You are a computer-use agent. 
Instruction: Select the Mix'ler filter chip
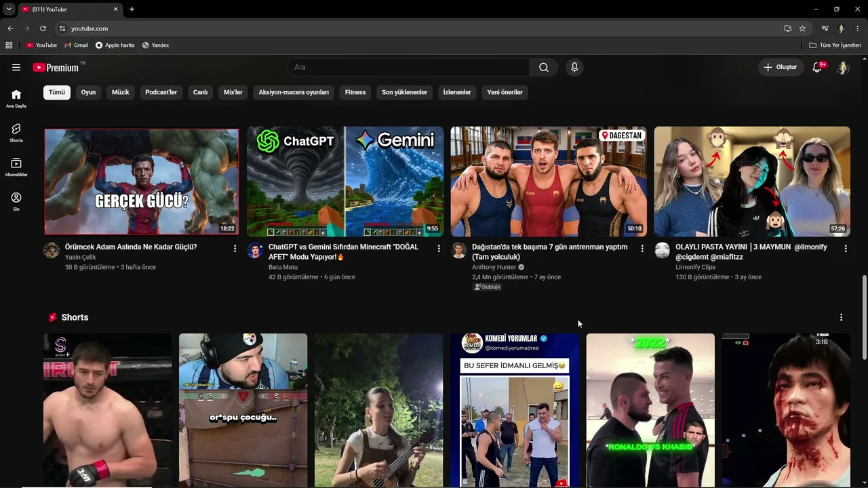click(233, 92)
